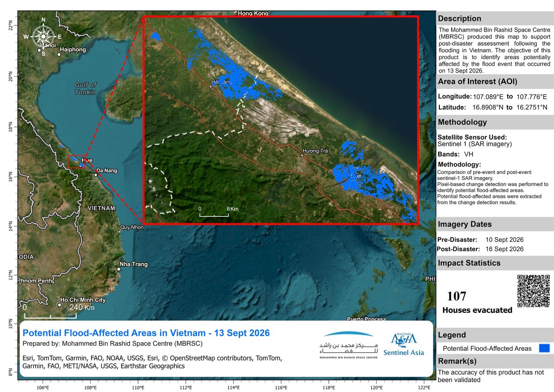Click the 'Gulf of Tonkin' label
The width and height of the screenshot is (554, 392).
click(85, 88)
